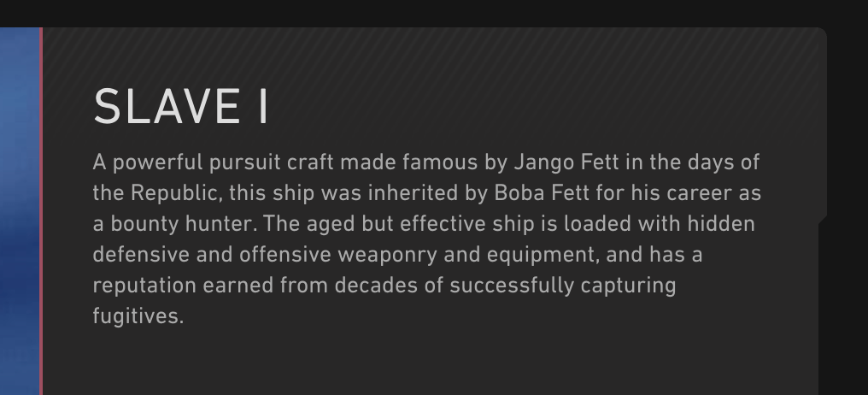
Task: Click 'A powerful pursuit craft' opening text
Action: [x=213, y=162]
